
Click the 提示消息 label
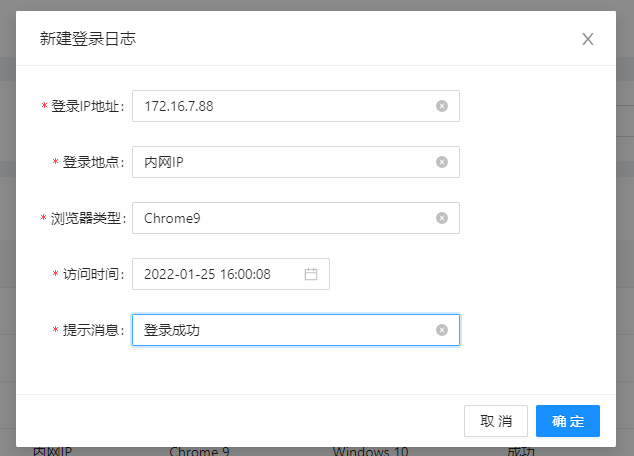[x=93, y=330]
